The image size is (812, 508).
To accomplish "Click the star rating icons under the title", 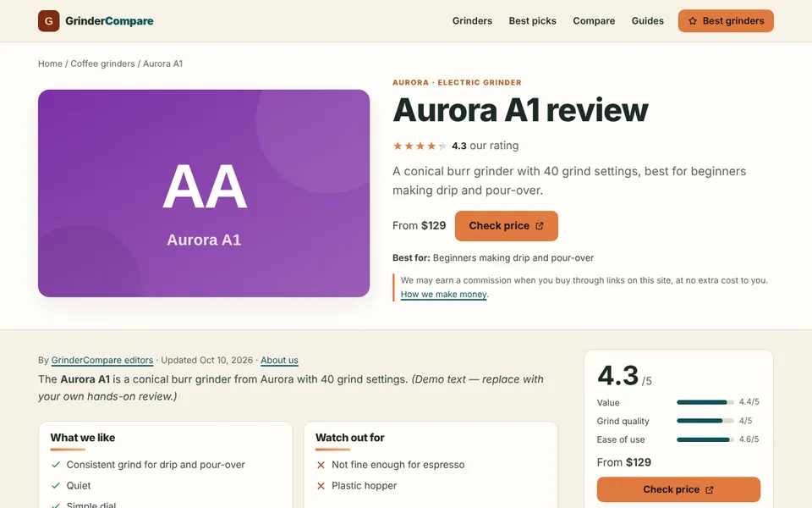I will 420,146.
